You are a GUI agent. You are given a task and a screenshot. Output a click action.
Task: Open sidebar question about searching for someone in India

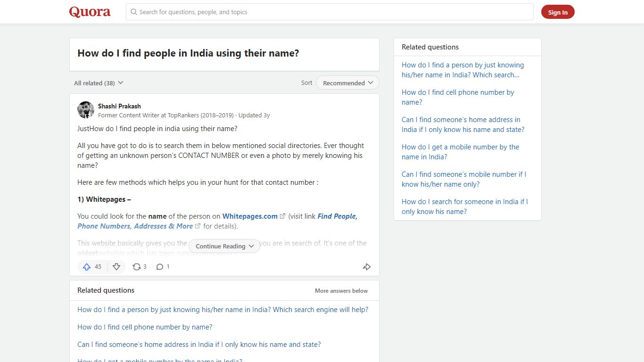(x=465, y=206)
